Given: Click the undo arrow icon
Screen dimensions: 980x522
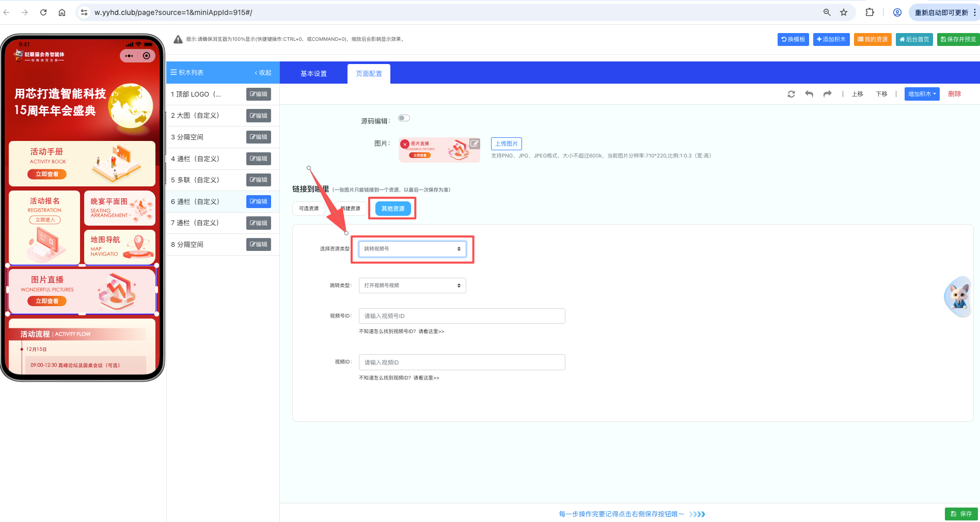Looking at the screenshot, I should (x=809, y=94).
